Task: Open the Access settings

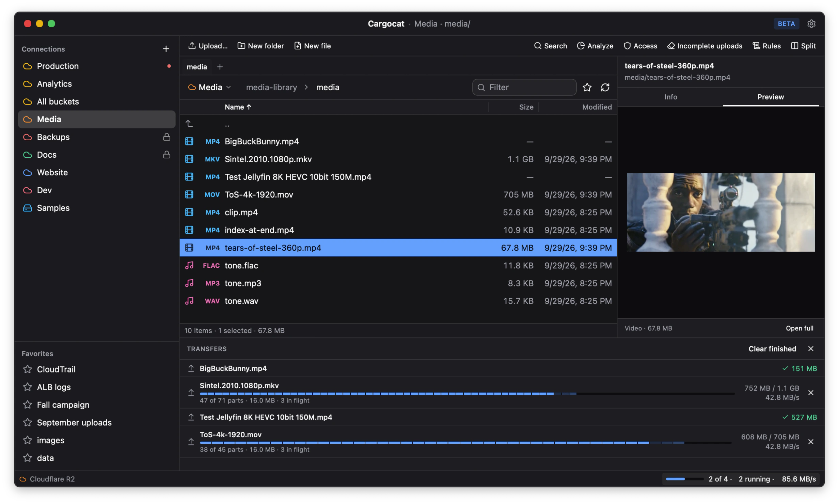Action: pyautogui.click(x=640, y=46)
